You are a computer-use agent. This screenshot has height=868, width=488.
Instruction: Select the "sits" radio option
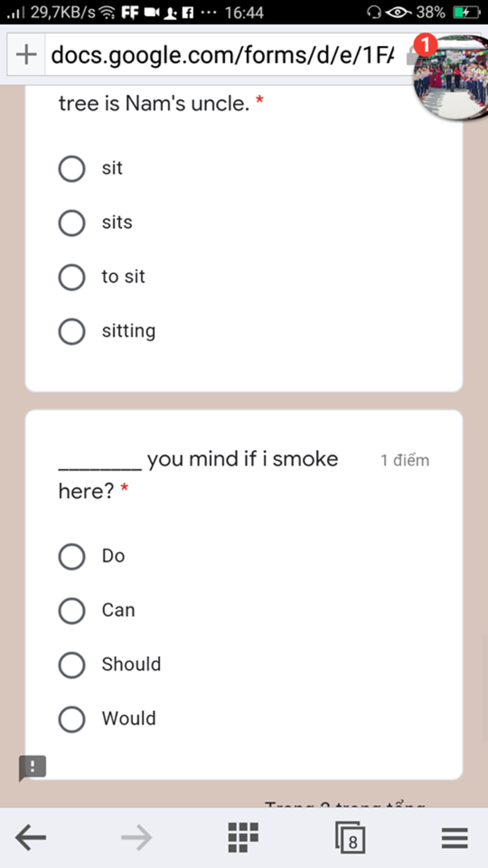click(72, 223)
